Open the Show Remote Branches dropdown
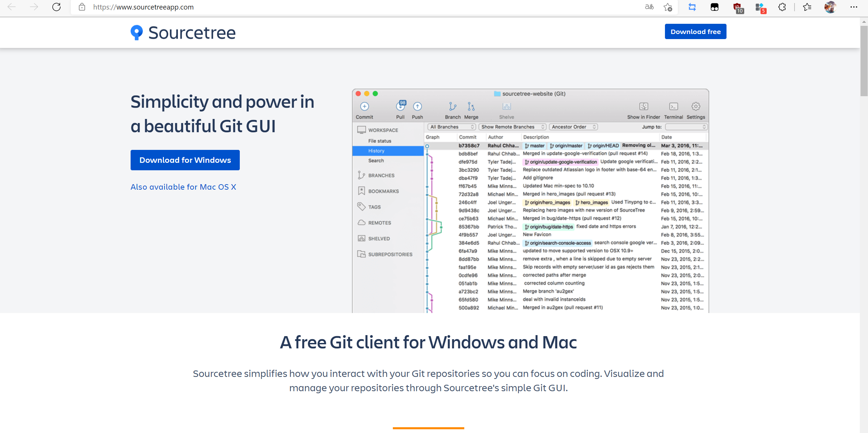The image size is (868, 433). [x=512, y=127]
